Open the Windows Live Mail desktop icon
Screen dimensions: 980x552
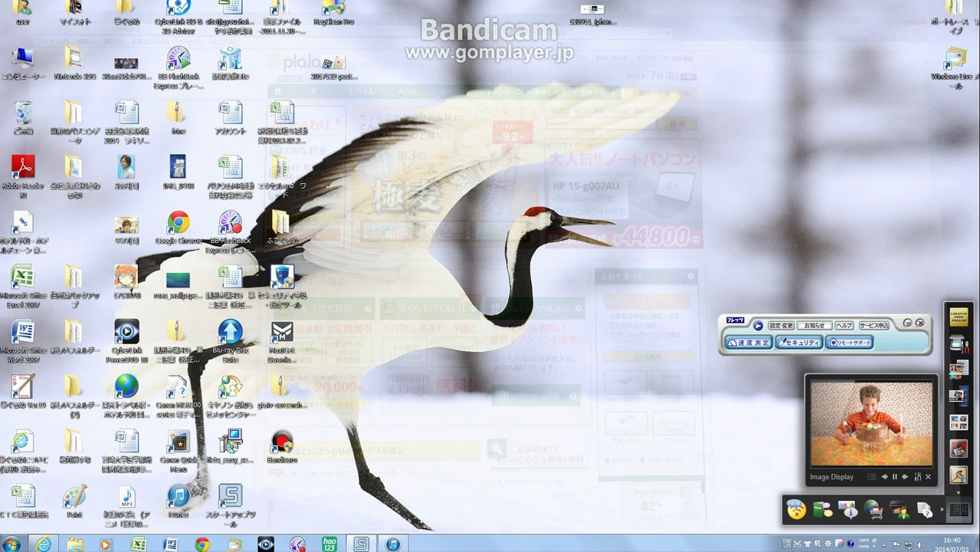click(955, 68)
